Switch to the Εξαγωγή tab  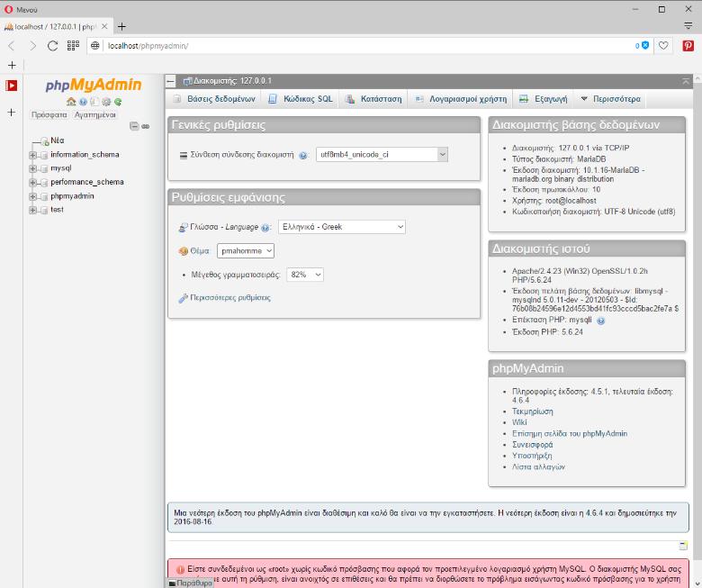tap(543, 99)
